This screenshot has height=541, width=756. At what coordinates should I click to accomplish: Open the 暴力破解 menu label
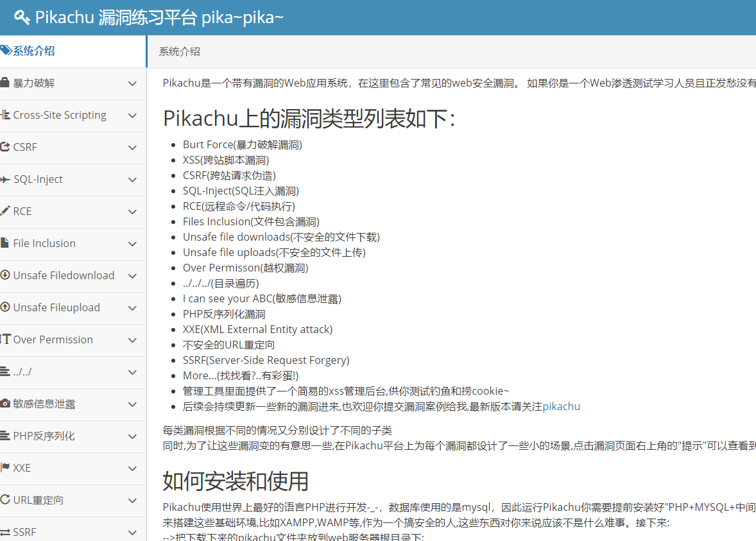(x=34, y=83)
